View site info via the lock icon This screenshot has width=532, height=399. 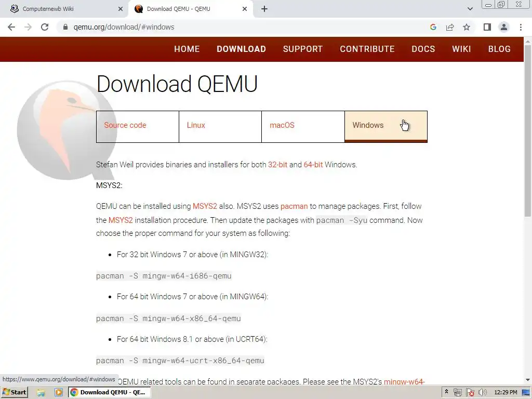pyautogui.click(x=65, y=27)
